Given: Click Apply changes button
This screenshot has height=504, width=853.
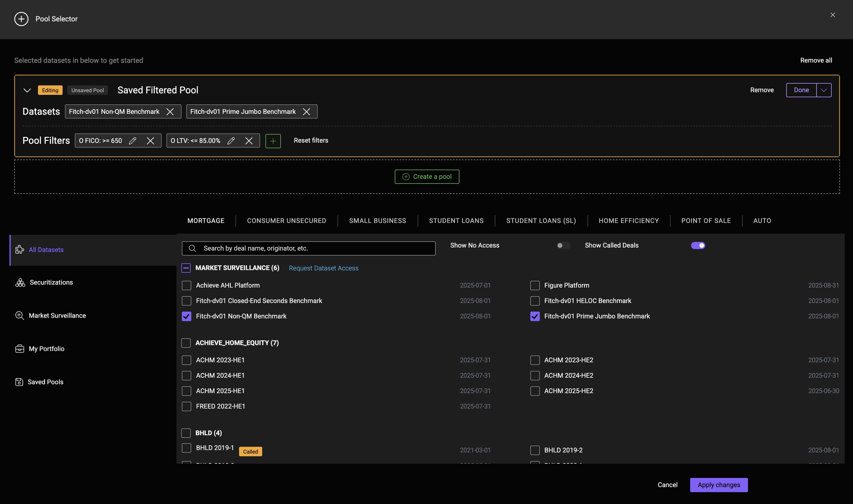Looking at the screenshot, I should pyautogui.click(x=718, y=485).
